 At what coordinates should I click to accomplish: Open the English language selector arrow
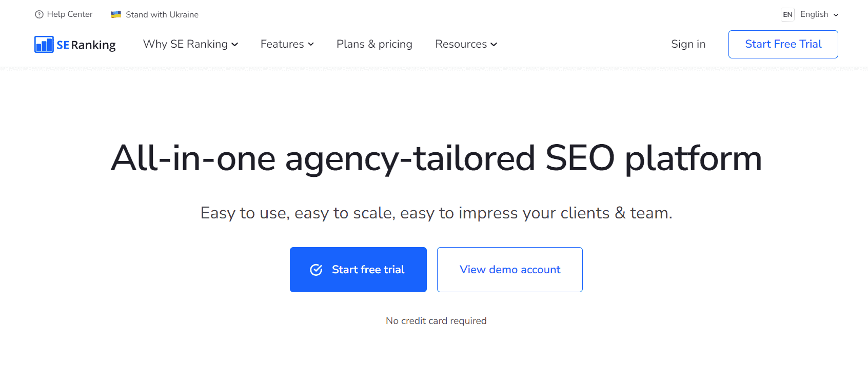[x=836, y=15]
